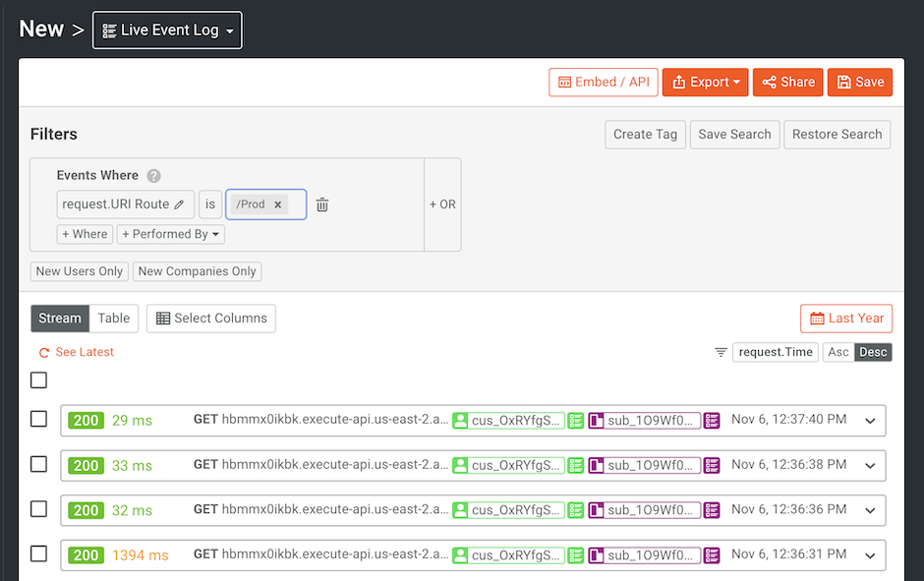Click the Embed / API button

point(604,82)
